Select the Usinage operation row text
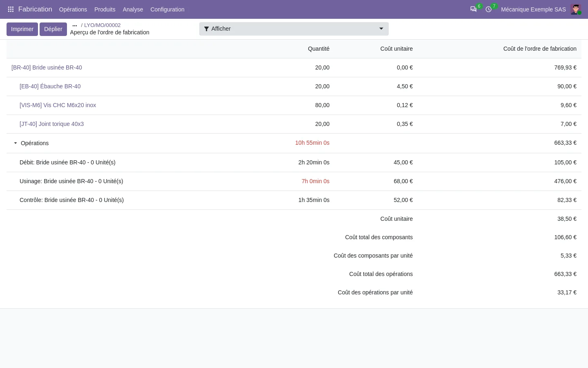This screenshot has height=368, width=588. [71, 181]
